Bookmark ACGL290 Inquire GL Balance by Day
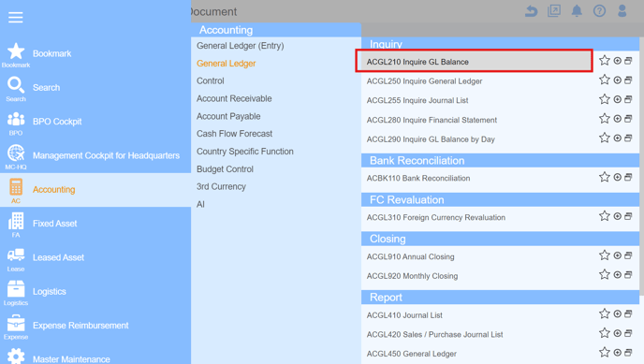 click(x=604, y=138)
